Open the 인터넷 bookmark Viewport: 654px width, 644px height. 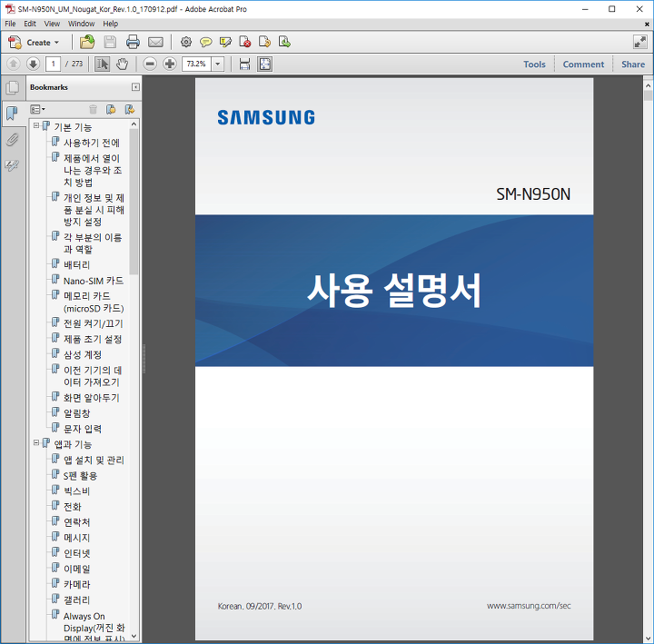[76, 553]
